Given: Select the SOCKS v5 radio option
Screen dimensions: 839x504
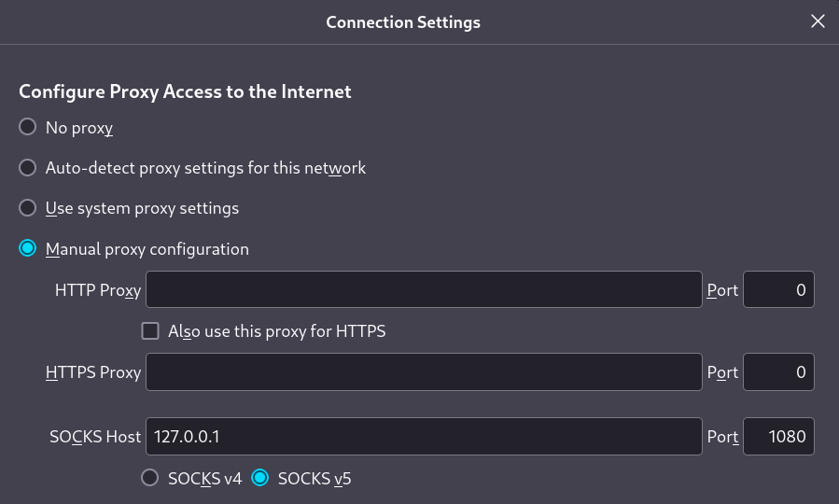Looking at the screenshot, I should coord(260,478).
